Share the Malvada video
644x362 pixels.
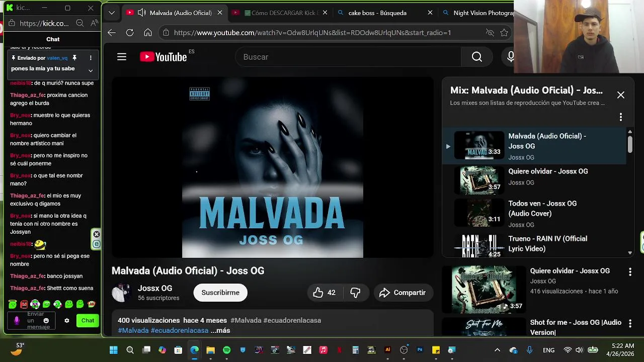tap(403, 293)
